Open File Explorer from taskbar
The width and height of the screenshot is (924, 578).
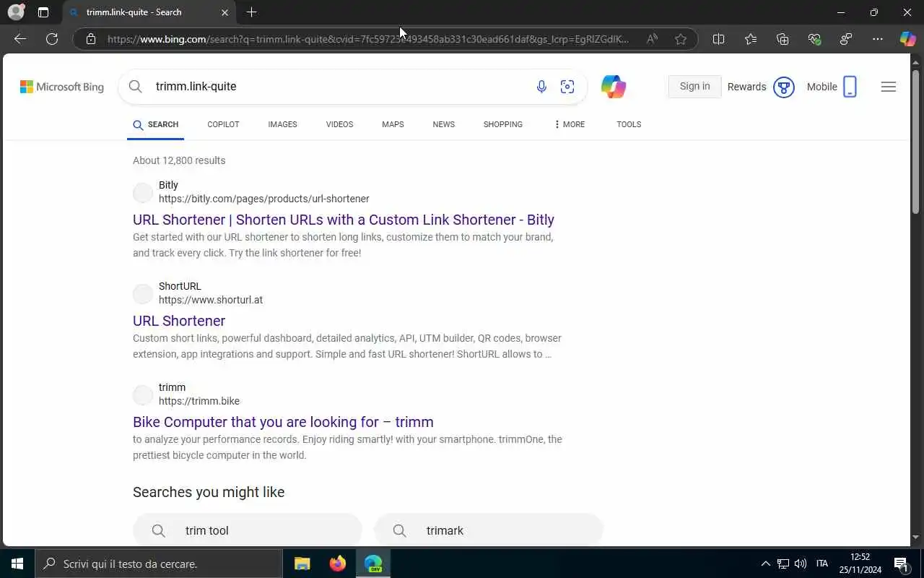(x=302, y=564)
